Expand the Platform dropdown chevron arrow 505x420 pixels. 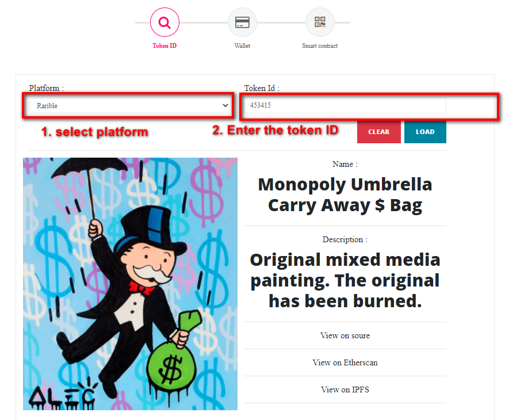[x=225, y=105]
